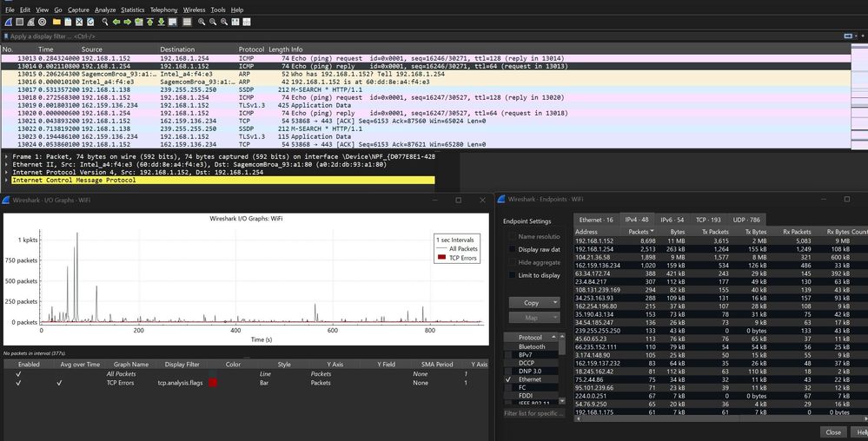
Task: Expand the Ethernet II details row
Action: (x=7, y=164)
